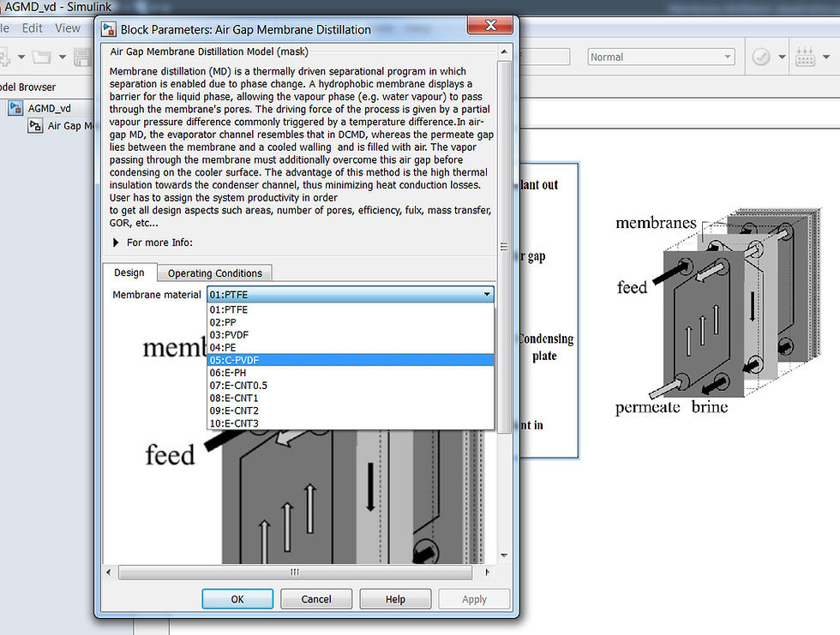The height and width of the screenshot is (635, 840).
Task: Click the membrane module diagram image on canvas
Action: (717, 311)
